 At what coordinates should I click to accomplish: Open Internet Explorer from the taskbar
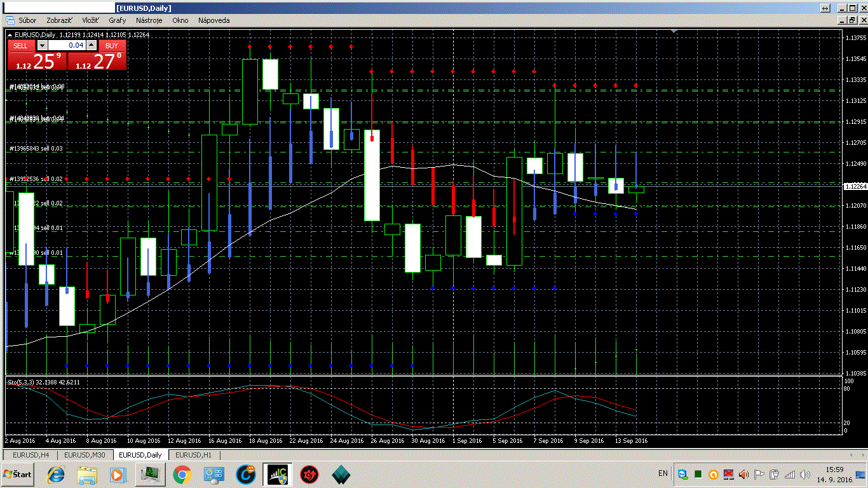click(56, 474)
